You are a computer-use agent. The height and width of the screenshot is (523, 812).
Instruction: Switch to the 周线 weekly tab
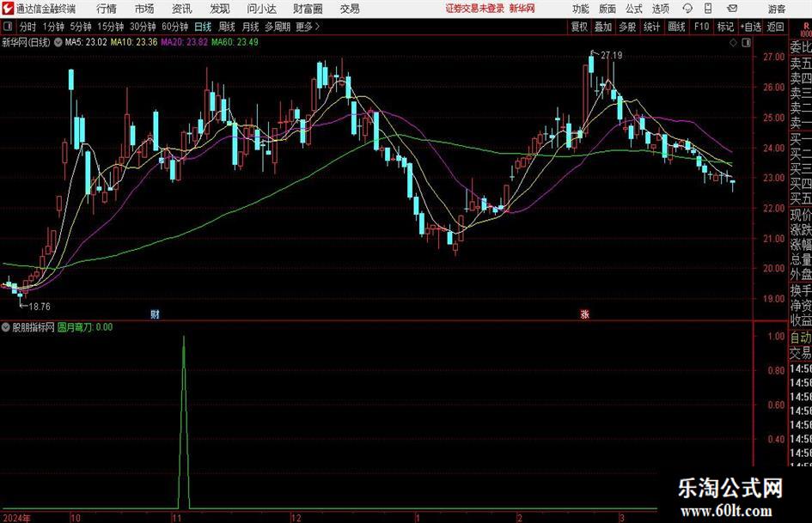[x=226, y=27]
